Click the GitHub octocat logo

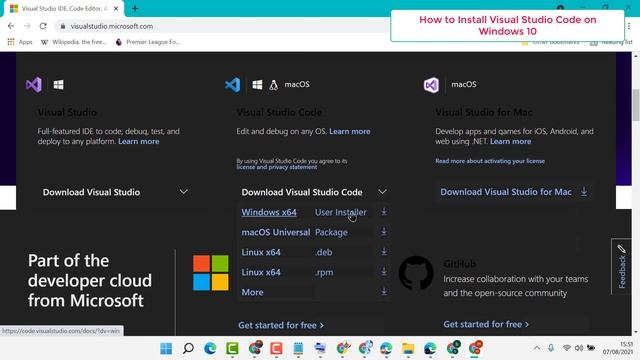click(416, 273)
